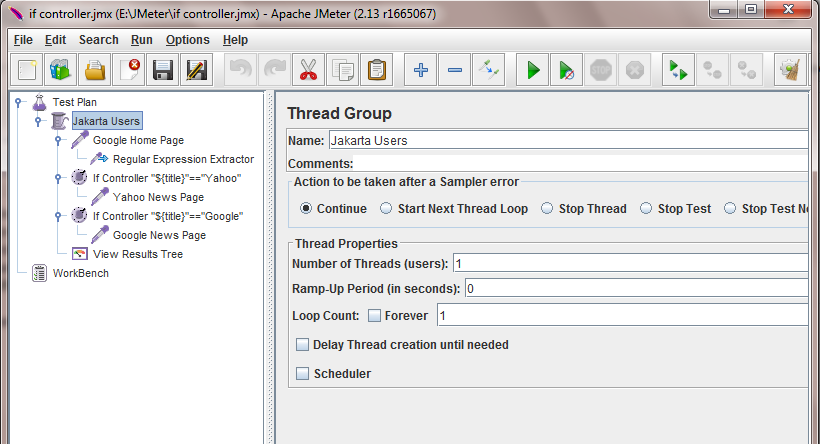Click the Shutdown toolbar icon
The width and height of the screenshot is (820, 444).
tap(634, 70)
